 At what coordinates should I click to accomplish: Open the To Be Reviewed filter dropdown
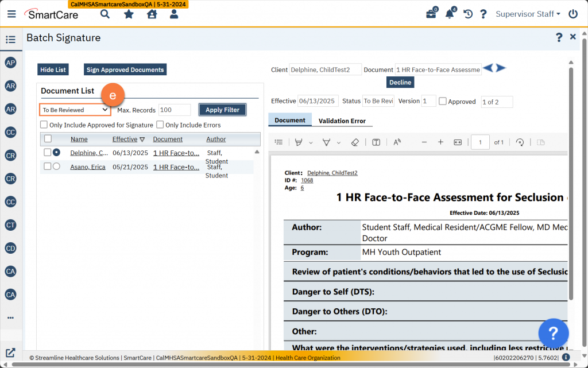coord(75,110)
